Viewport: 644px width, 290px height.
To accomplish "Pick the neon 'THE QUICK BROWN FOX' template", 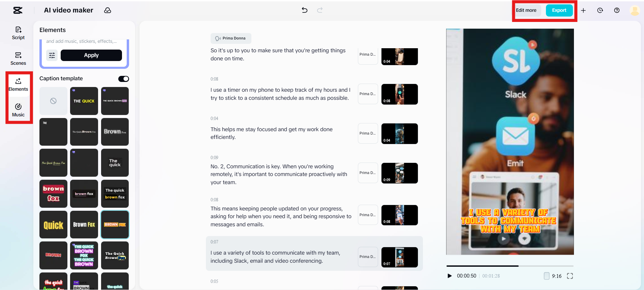I will (84, 255).
